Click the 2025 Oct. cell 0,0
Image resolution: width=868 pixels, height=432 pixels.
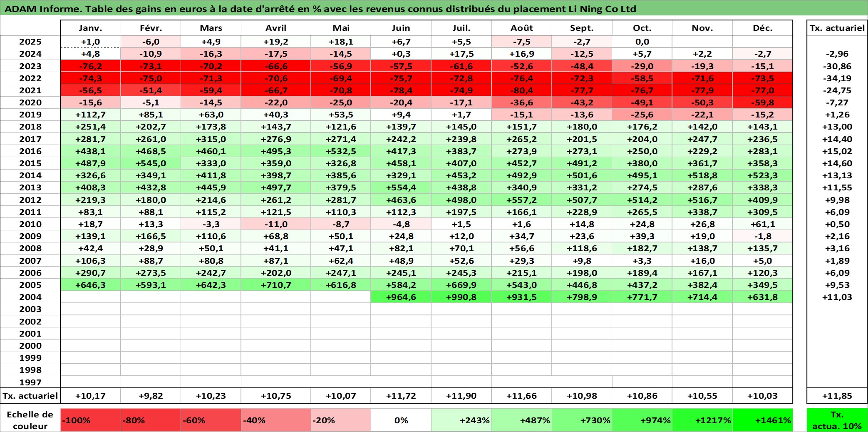pos(642,42)
